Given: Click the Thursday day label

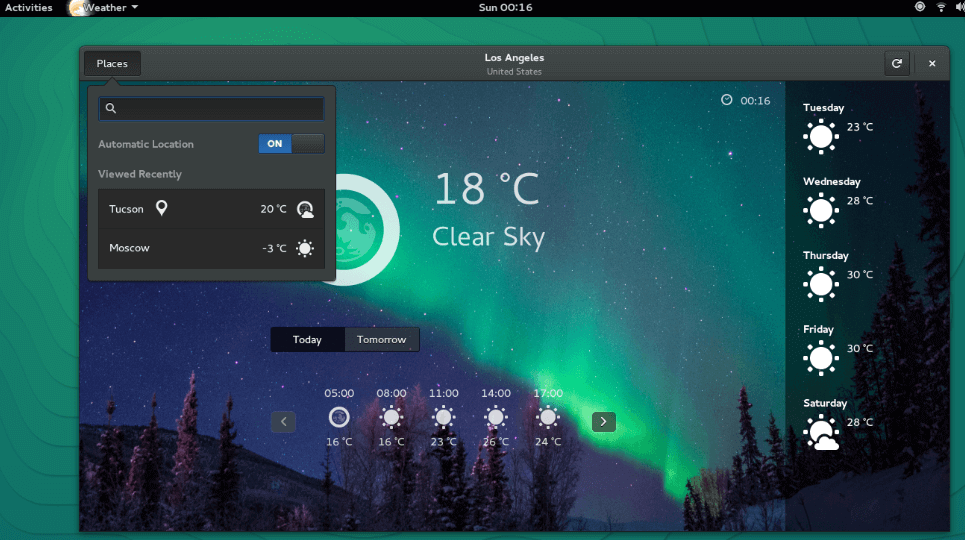Looking at the screenshot, I should click(x=825, y=256).
